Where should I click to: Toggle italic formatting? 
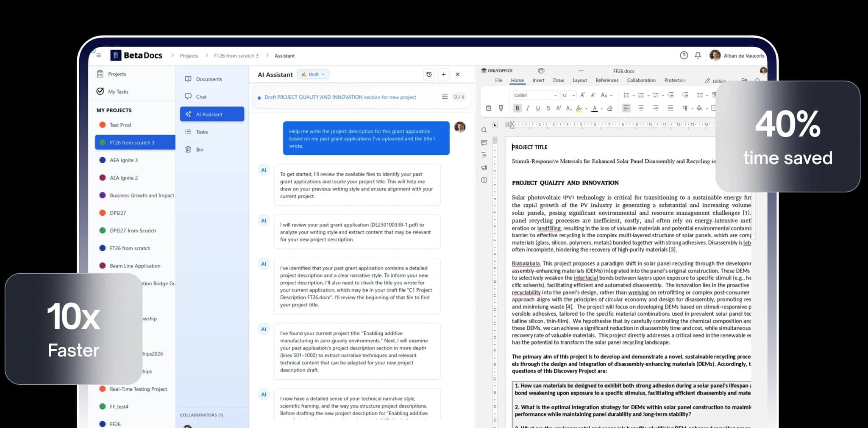click(528, 108)
